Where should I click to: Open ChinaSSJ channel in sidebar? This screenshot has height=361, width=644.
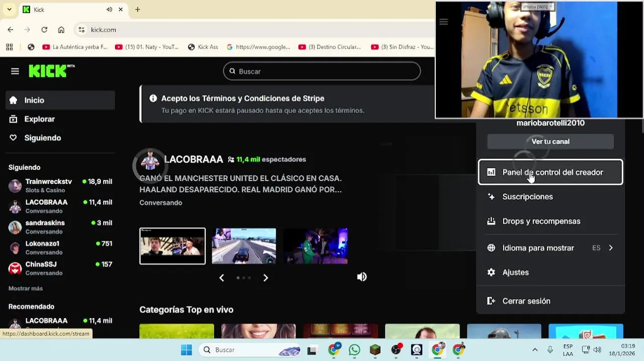pos(60,268)
